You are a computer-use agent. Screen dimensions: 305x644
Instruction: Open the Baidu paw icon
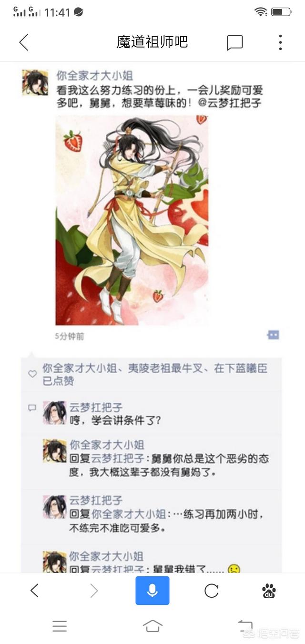(269, 591)
